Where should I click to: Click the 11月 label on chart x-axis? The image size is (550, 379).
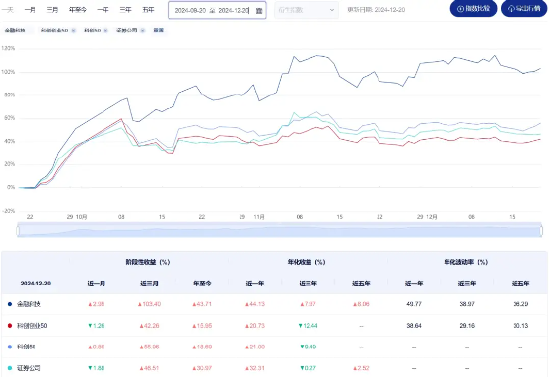pyautogui.click(x=259, y=217)
